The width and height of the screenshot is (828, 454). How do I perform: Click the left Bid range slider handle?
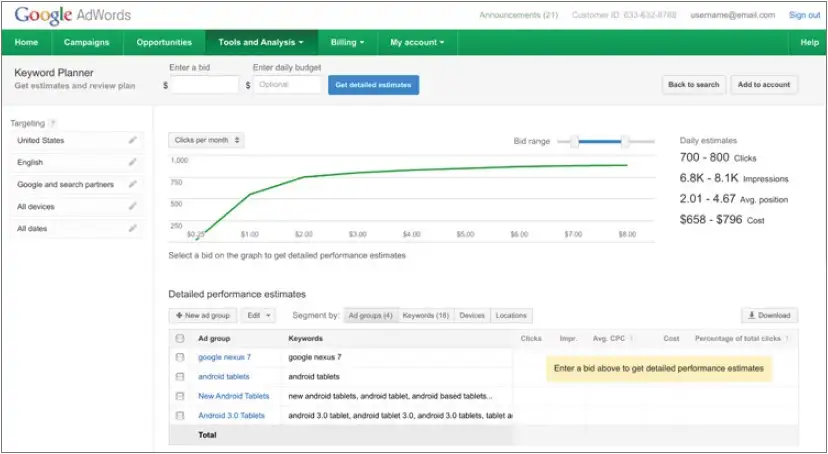tap(575, 141)
